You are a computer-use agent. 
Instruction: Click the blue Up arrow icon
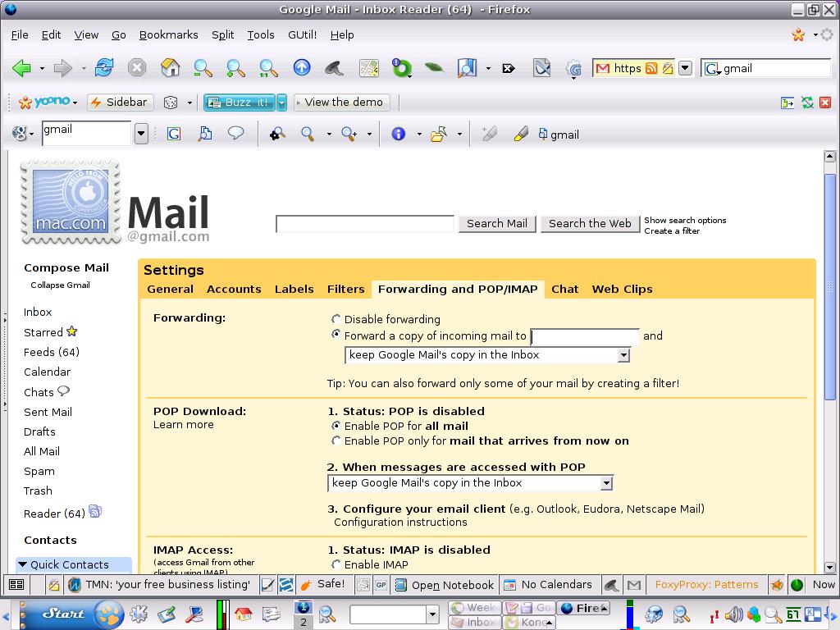302,67
